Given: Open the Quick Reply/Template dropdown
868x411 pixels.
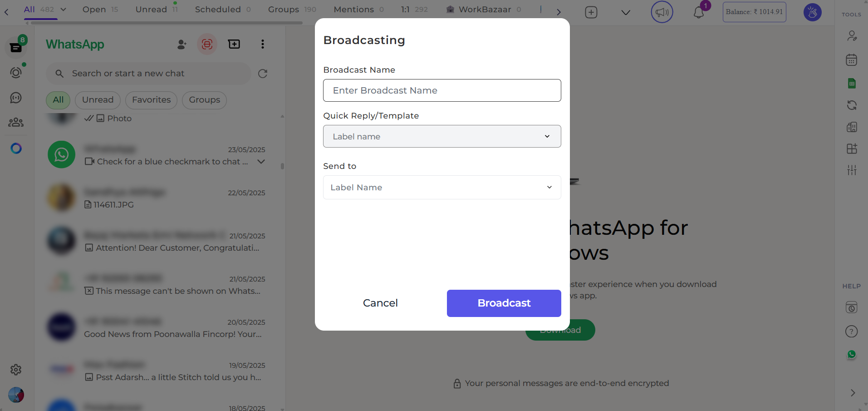Looking at the screenshot, I should click(x=441, y=136).
